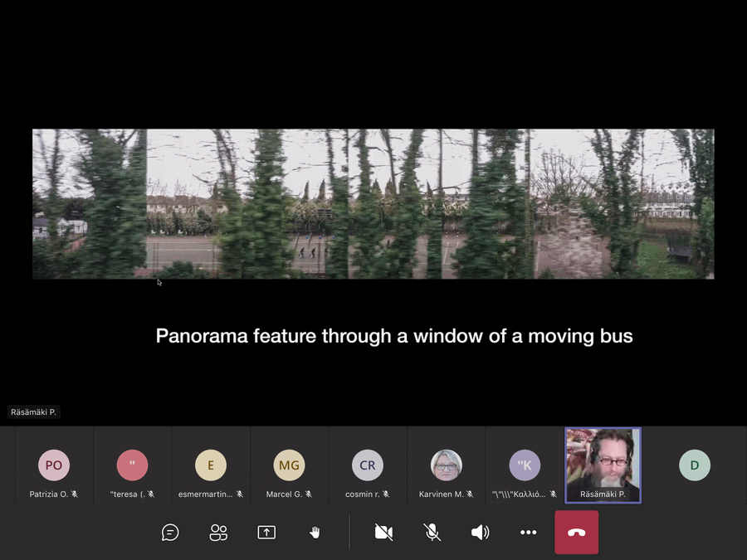The width and height of the screenshot is (747, 560).
Task: Click the Καλλιό participant avatar
Action: pos(525,465)
